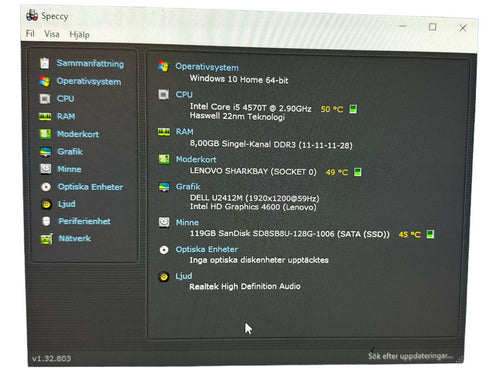The width and height of the screenshot is (490, 368).
Task: Open Grafik label in sidebar
Action: 70,152
